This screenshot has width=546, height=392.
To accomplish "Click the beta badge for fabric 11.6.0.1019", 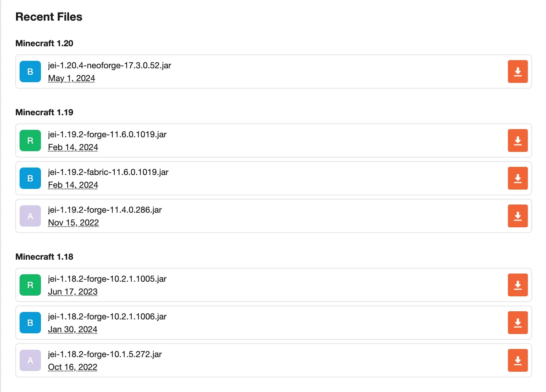I will click(x=30, y=178).
